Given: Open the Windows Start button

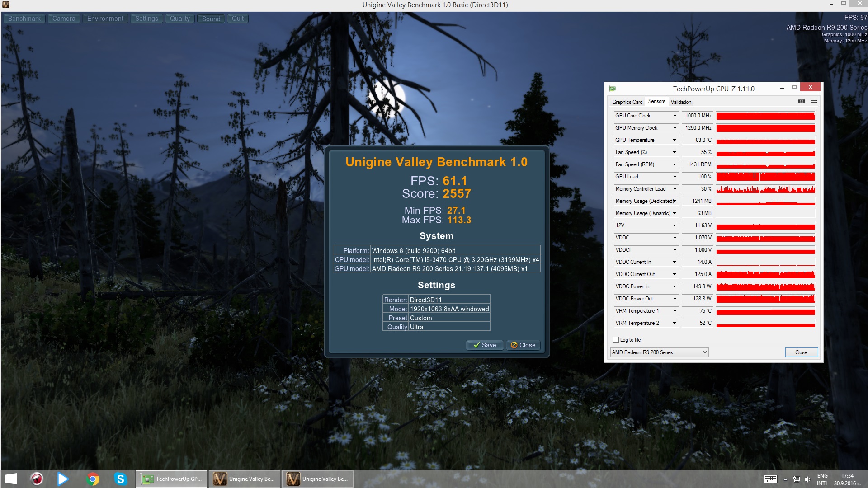Looking at the screenshot, I should point(10,479).
